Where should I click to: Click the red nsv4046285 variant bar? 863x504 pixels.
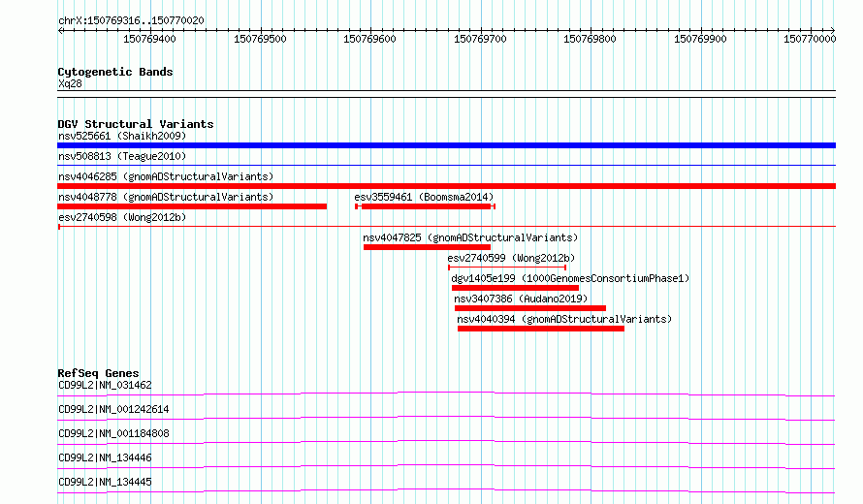coord(446,186)
